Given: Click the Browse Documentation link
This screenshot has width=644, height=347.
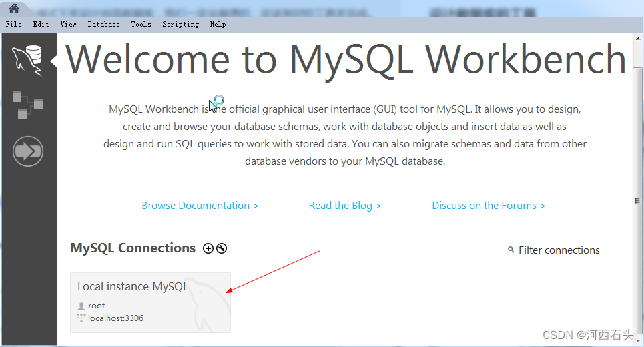Looking at the screenshot, I should 200,206.
